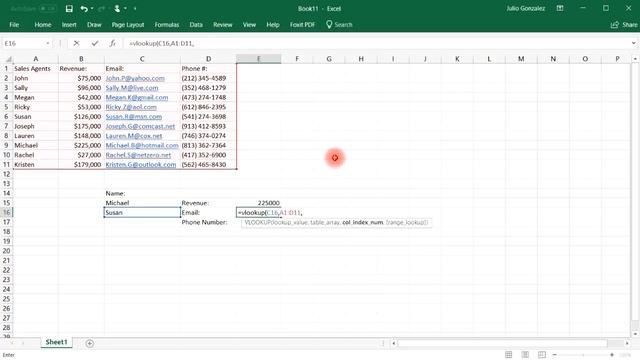Open Customize Quick Access Toolbar dropdown

coord(135,9)
